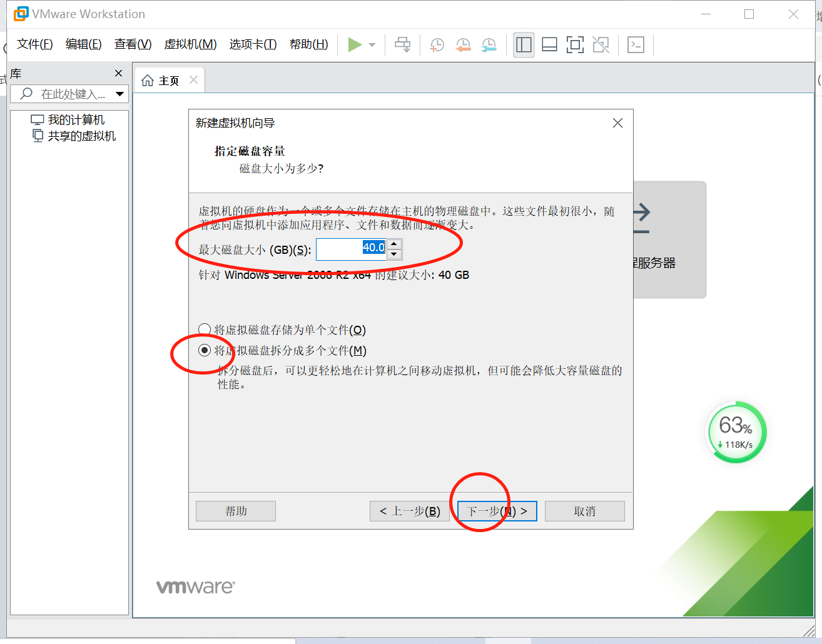Viewport: 822px width, 644px height.
Task: Select 将虚拟磁盘存储为单个文件 radio option
Action: (x=282, y=330)
